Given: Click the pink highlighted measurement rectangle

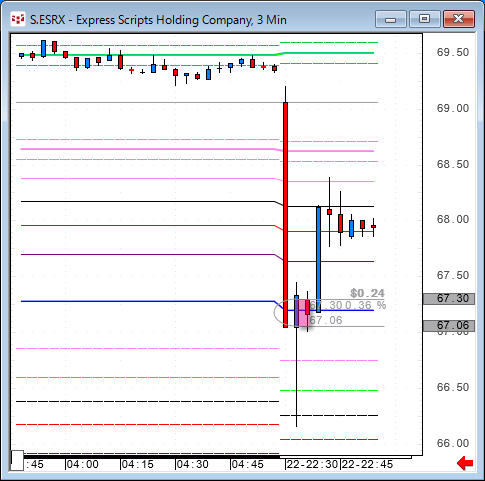Looking at the screenshot, I should pyautogui.click(x=303, y=313).
